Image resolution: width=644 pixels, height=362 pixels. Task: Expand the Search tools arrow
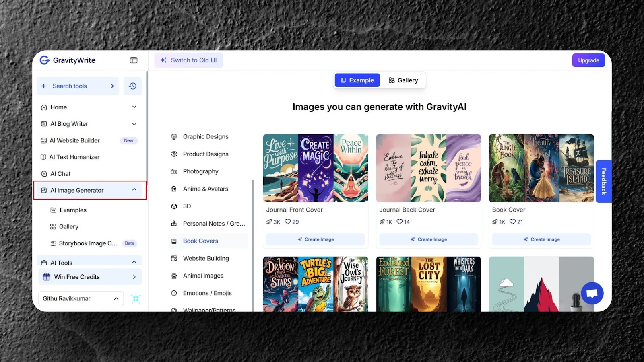pyautogui.click(x=112, y=86)
